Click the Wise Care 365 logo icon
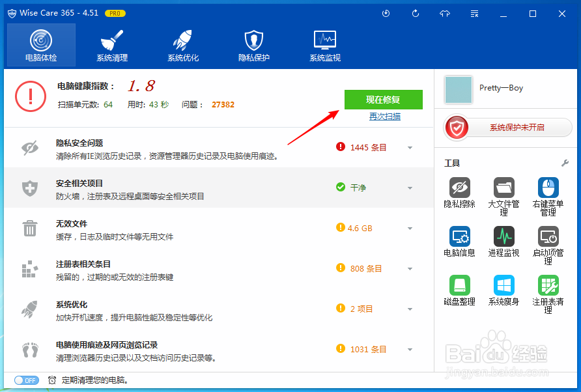This screenshot has height=392, width=581. pos(12,14)
